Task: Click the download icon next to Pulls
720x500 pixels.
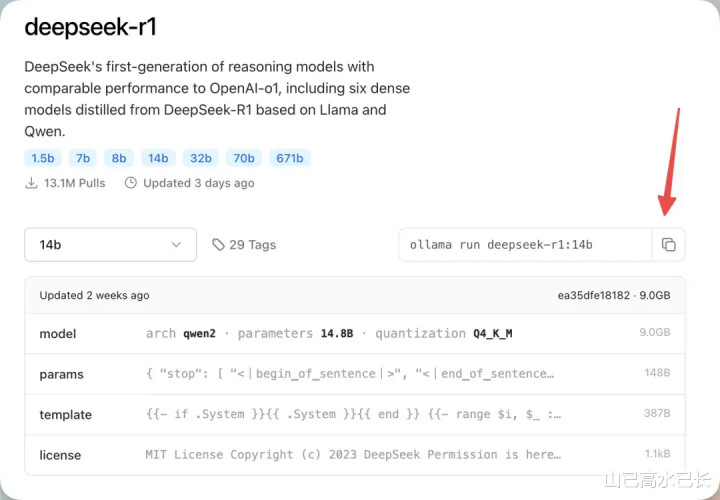Action: pos(31,183)
